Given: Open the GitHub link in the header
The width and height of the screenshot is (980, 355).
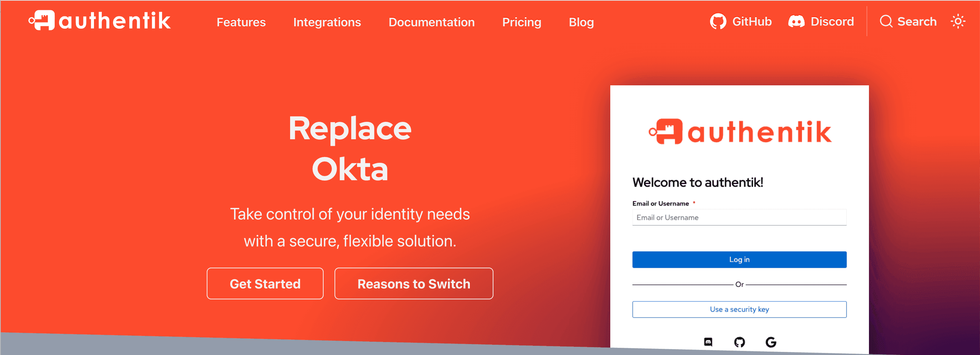Looking at the screenshot, I should coord(740,22).
